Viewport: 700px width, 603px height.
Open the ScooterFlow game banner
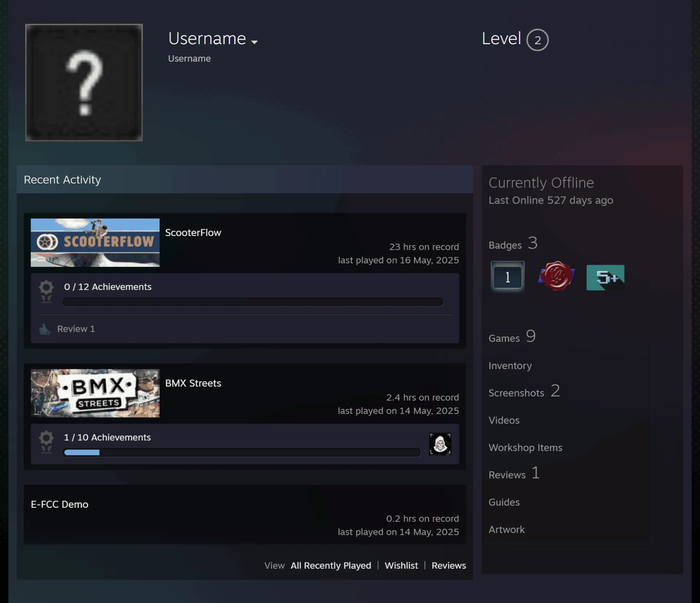pyautogui.click(x=95, y=243)
